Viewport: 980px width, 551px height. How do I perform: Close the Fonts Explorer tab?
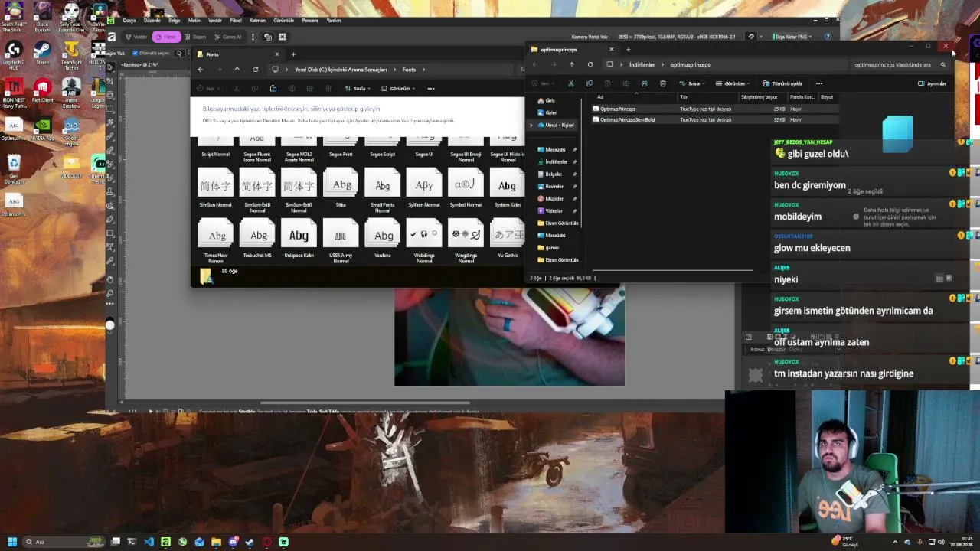pyautogui.click(x=277, y=54)
